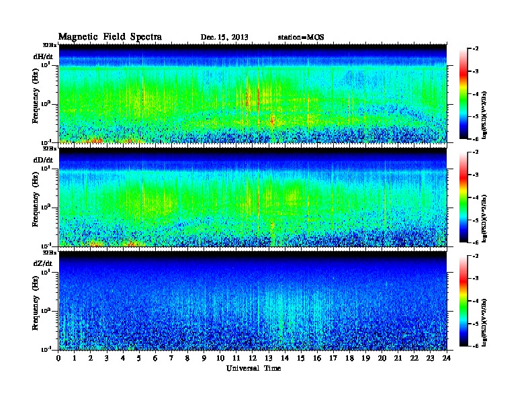Click the x-axis tick label '17'

click(x=333, y=358)
